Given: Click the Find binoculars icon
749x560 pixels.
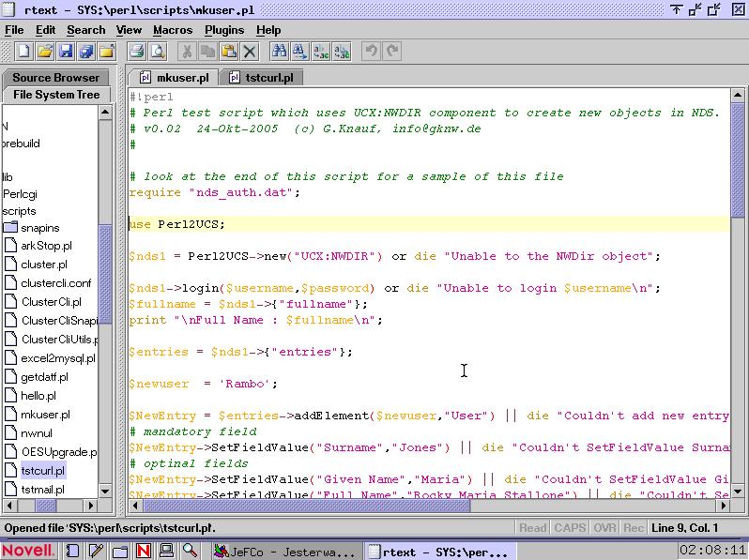Looking at the screenshot, I should [279, 52].
